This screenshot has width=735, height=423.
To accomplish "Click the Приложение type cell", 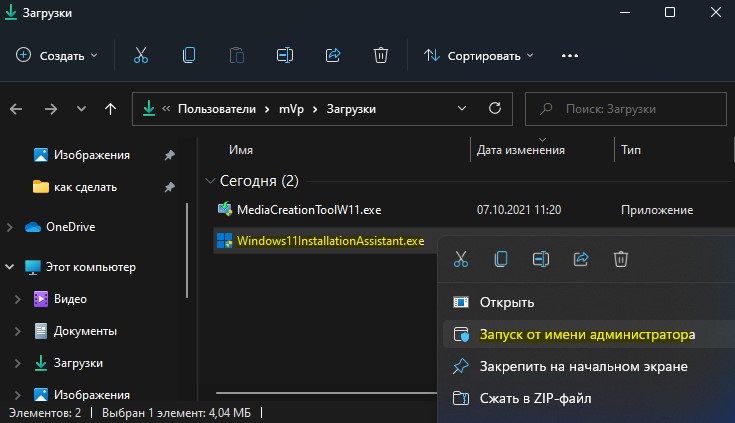I will [657, 210].
